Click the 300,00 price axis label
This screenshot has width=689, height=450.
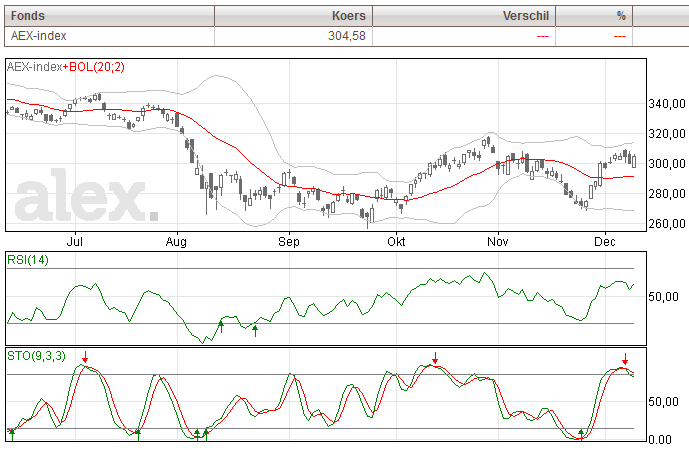click(667, 163)
